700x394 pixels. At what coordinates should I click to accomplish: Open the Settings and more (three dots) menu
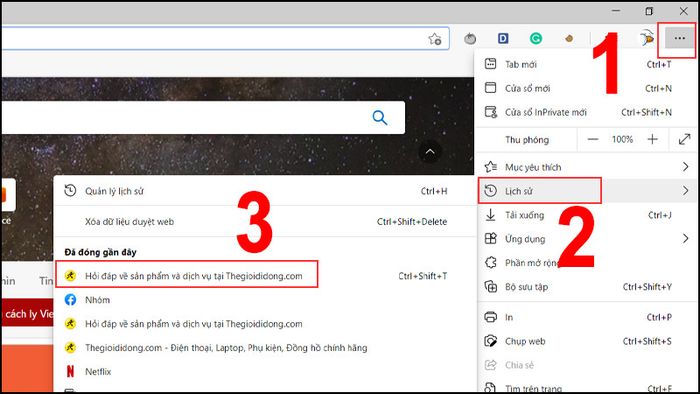tap(679, 38)
